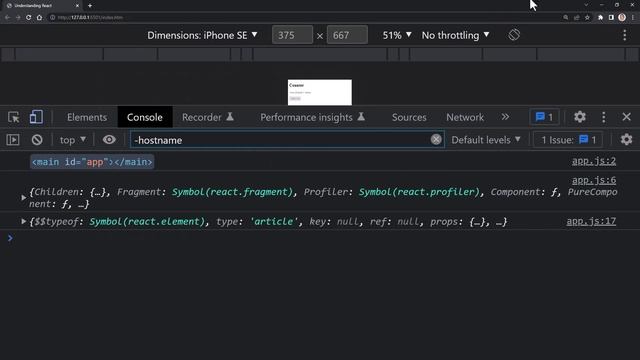The width and height of the screenshot is (640, 360).
Task: Open the app.js:2 source link
Action: pyautogui.click(x=593, y=161)
